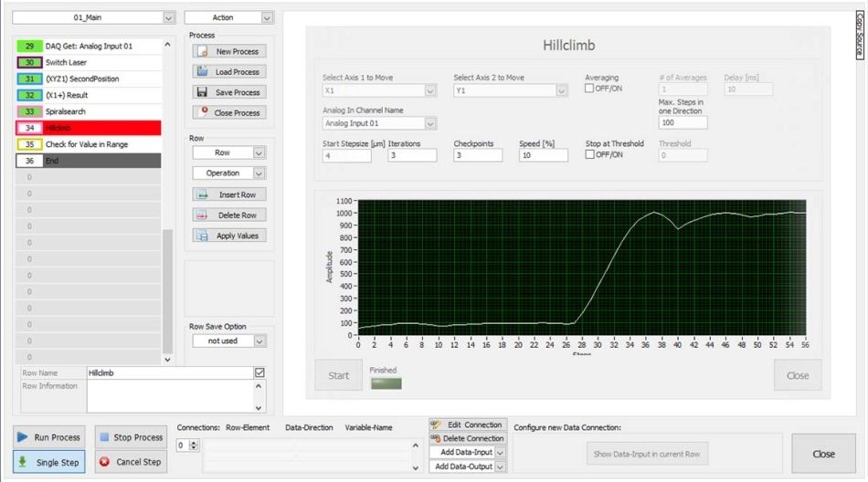Click the Single Step green arrow
The width and height of the screenshot is (868, 482).
pos(23,462)
